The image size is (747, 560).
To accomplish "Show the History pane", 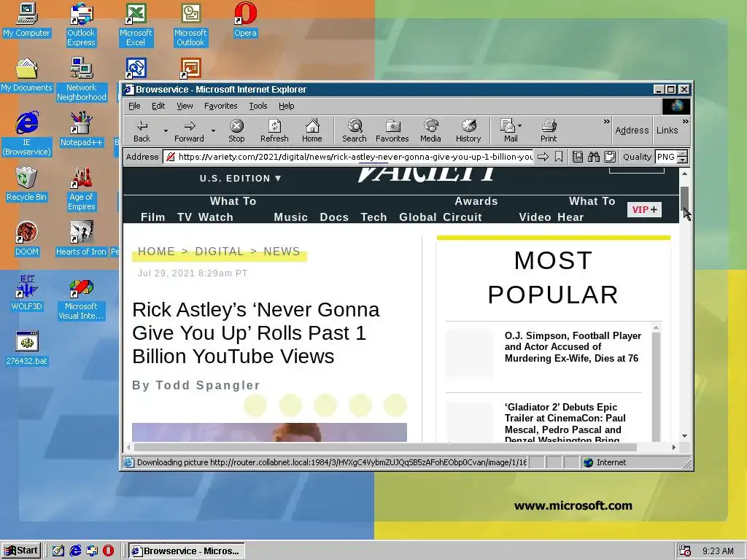I will tap(468, 131).
